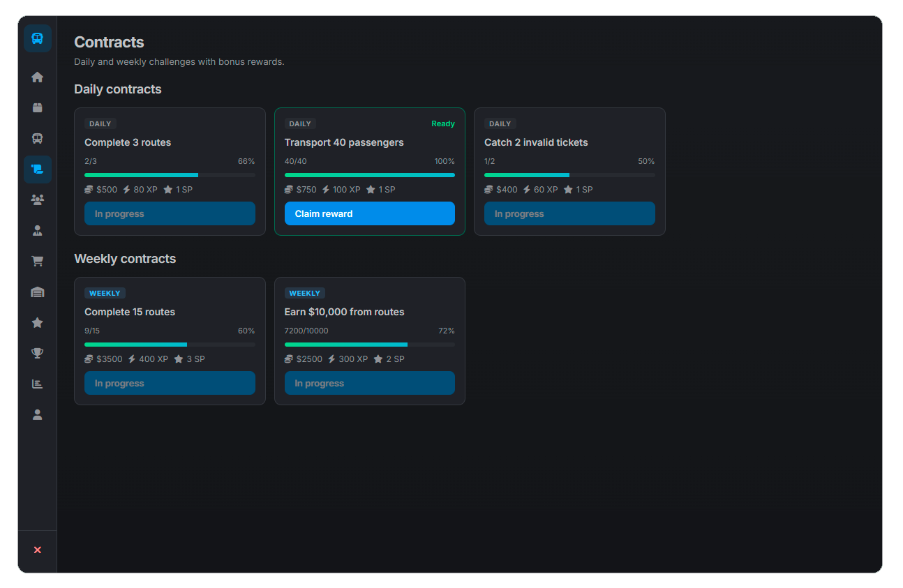
Task: Click the red X icon in the sidebar
Action: click(x=38, y=550)
